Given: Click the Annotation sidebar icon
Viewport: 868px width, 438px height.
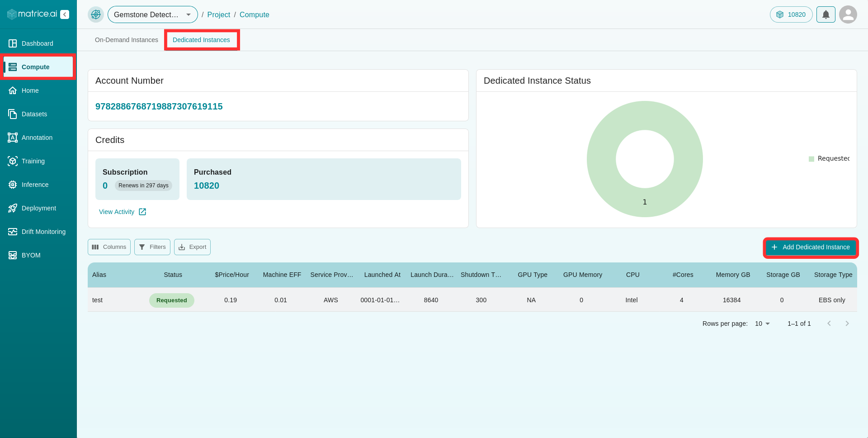Looking at the screenshot, I should pyautogui.click(x=13, y=138).
